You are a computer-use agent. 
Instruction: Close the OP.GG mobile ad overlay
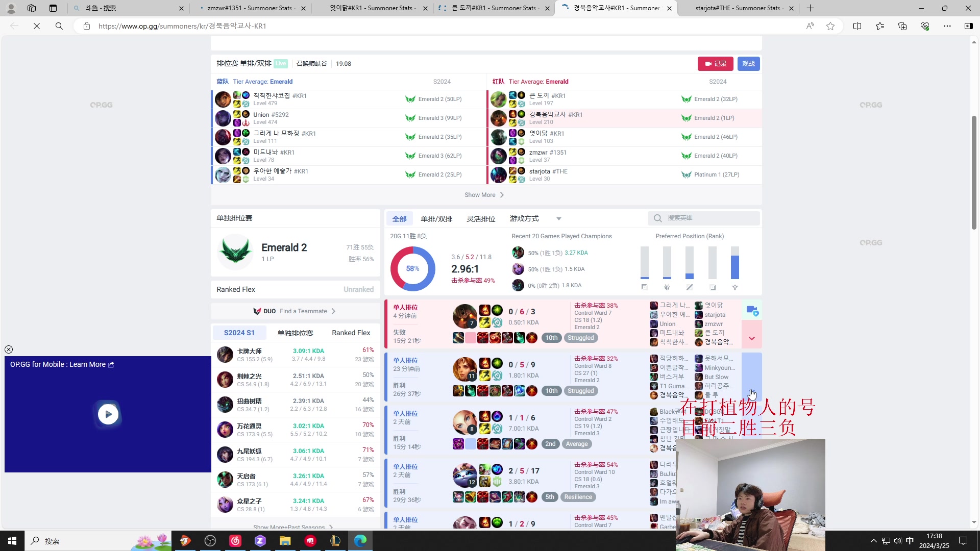click(x=9, y=349)
